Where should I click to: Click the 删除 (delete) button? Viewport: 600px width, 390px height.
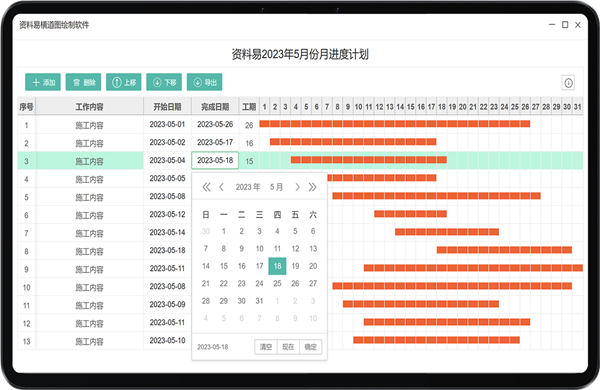[83, 82]
